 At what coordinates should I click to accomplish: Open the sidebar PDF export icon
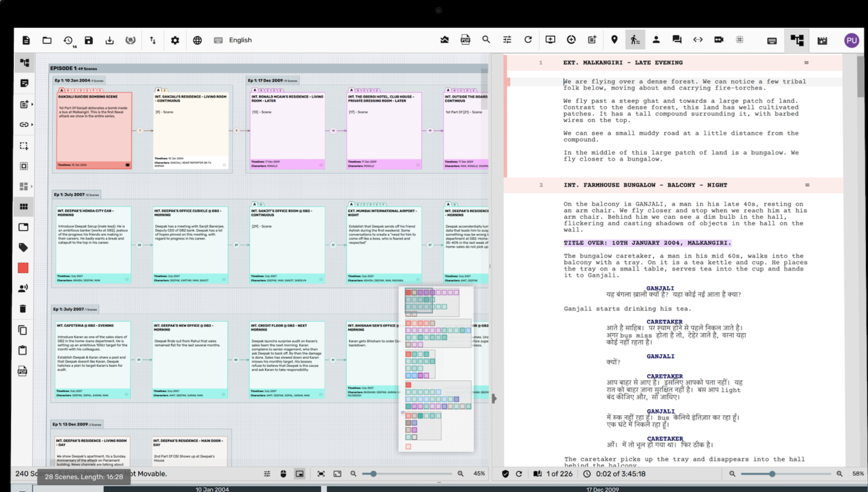click(x=23, y=371)
